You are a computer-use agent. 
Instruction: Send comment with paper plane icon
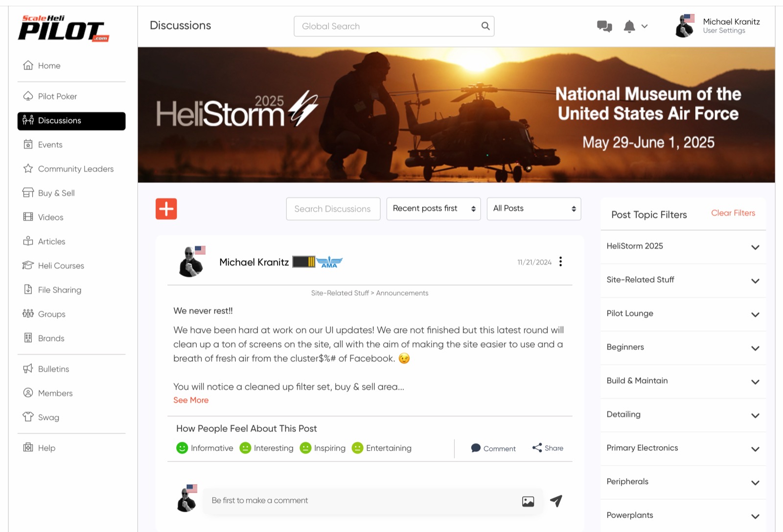(556, 501)
